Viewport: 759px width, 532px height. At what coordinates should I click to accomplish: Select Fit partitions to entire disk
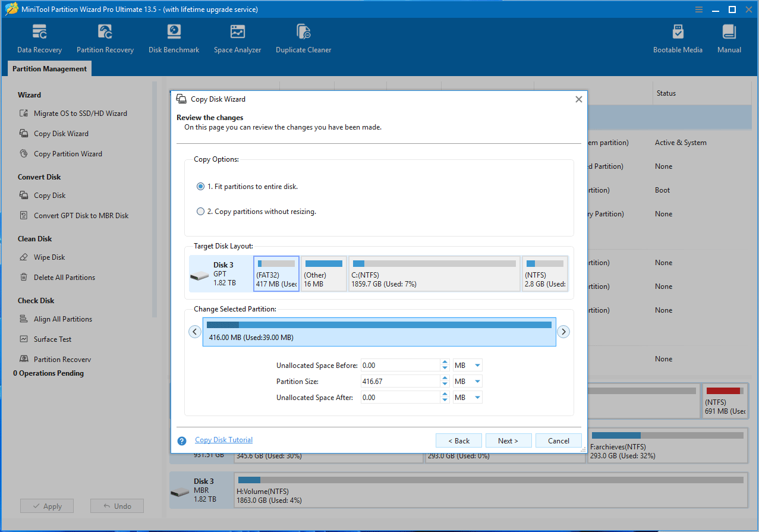point(201,186)
